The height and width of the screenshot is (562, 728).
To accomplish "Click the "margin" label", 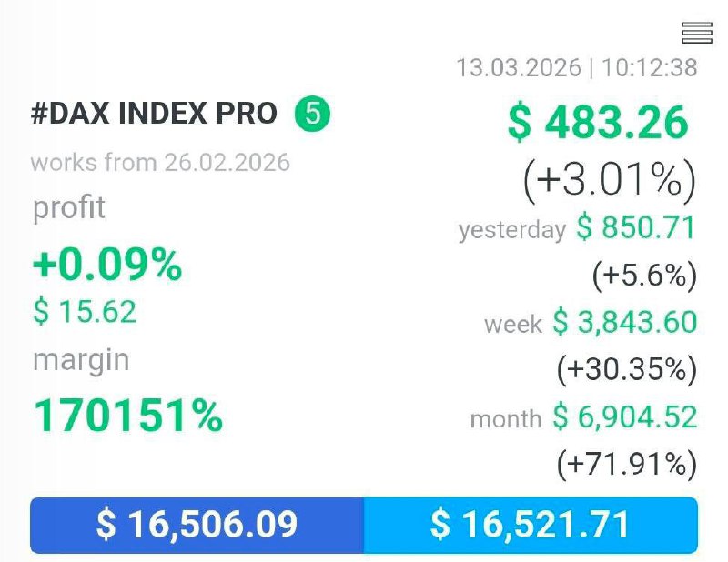I will (81, 360).
